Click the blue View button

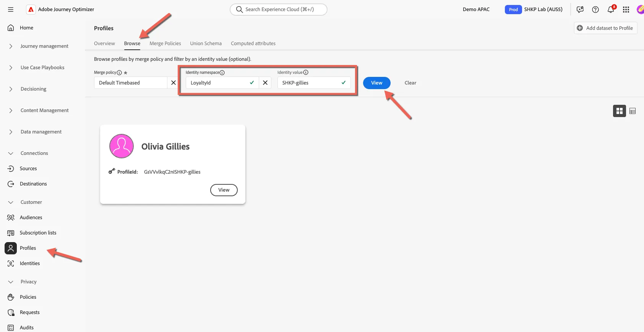click(377, 83)
